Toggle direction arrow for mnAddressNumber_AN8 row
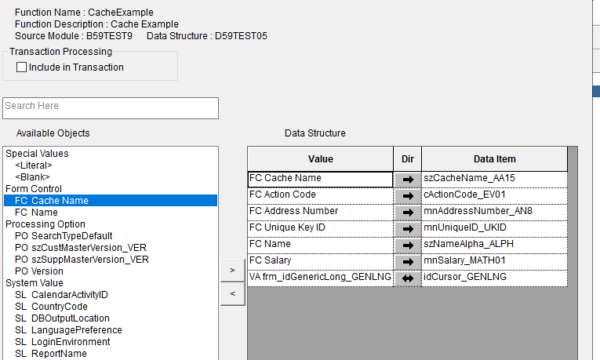This screenshot has width=600, height=360. pos(408,212)
